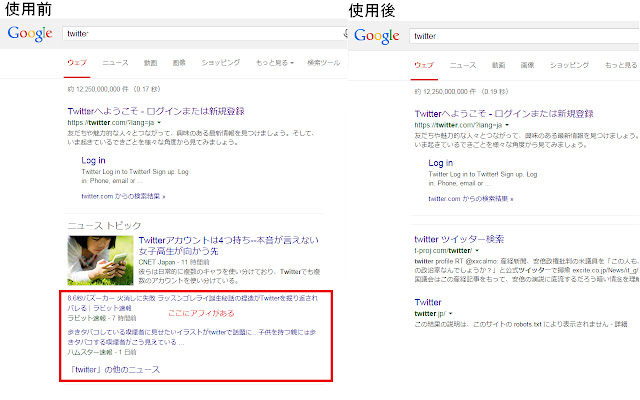
Task: Click the 詳細 link after robots.txt notice
Action: [621, 324]
